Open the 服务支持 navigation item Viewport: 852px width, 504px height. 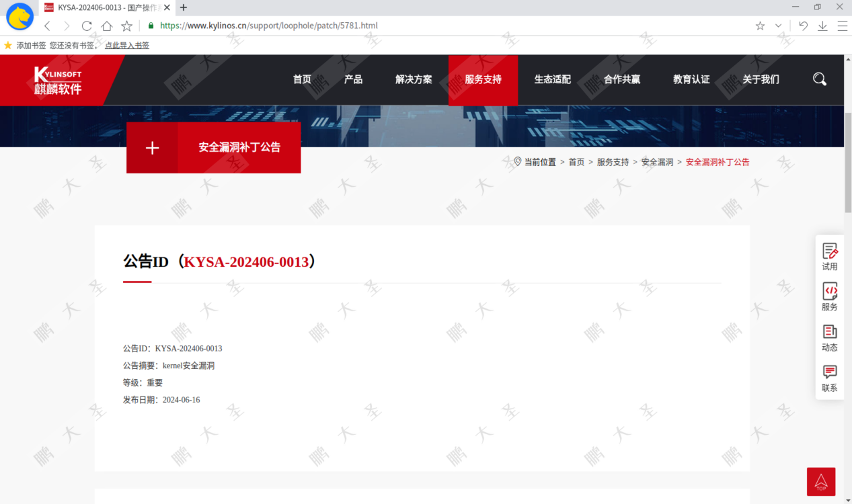(483, 79)
